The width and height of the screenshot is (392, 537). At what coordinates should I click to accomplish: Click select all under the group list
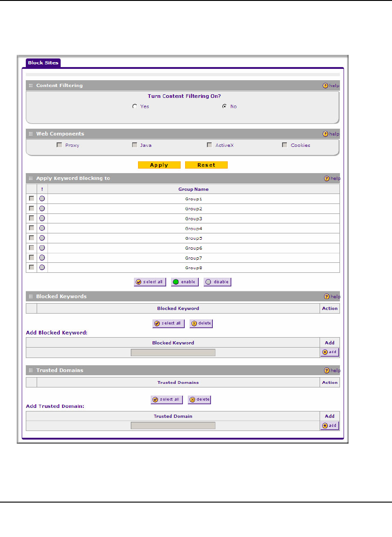point(150,282)
